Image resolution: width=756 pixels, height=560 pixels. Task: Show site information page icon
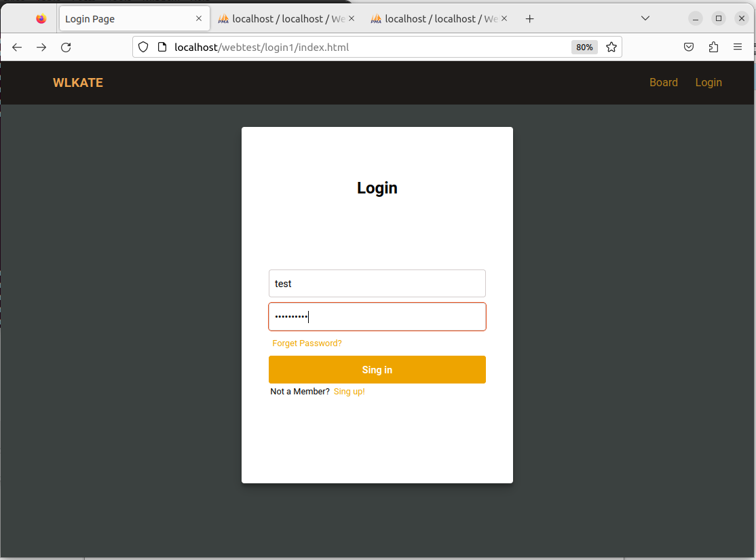[x=162, y=48]
